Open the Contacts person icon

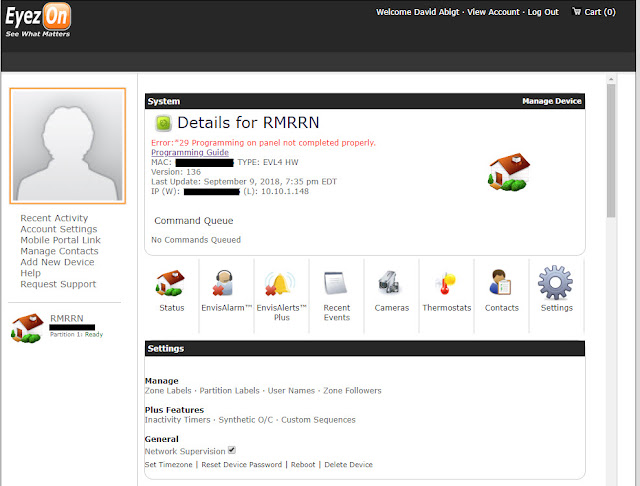point(500,282)
